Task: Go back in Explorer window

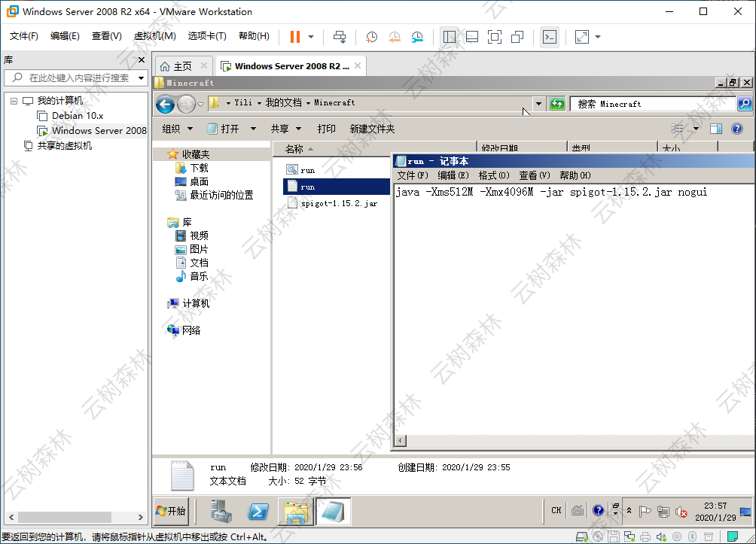Action: 165,104
